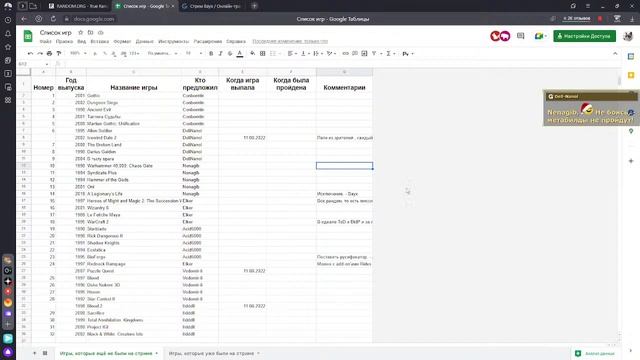Open the horizontal align dropdown
Screen dimensions: 640x360
coord(292,53)
